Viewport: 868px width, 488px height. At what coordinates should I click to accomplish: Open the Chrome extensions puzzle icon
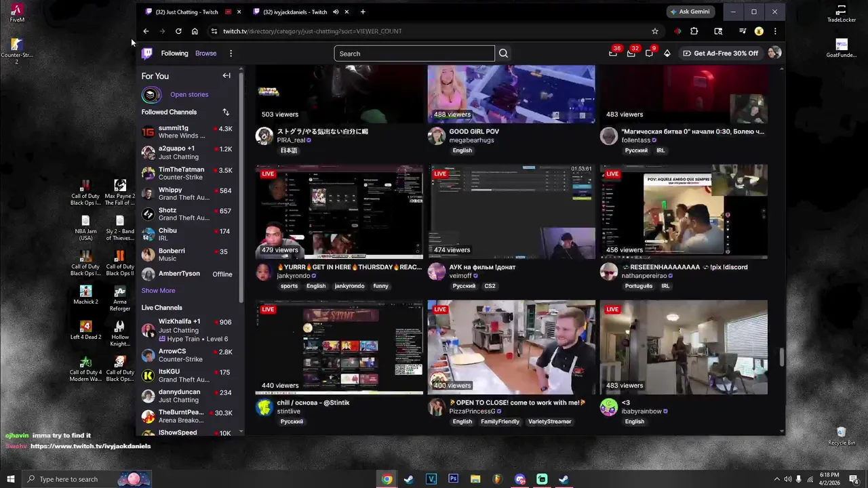tap(694, 31)
